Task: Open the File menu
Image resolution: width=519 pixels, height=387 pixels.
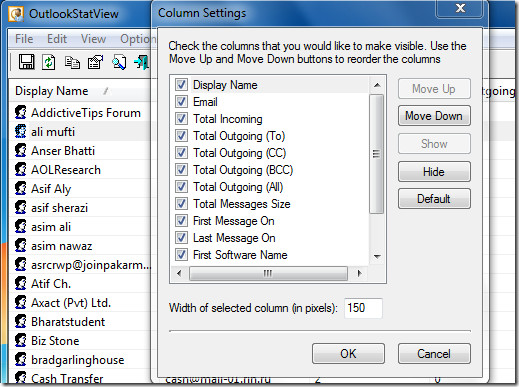Action: (24, 39)
